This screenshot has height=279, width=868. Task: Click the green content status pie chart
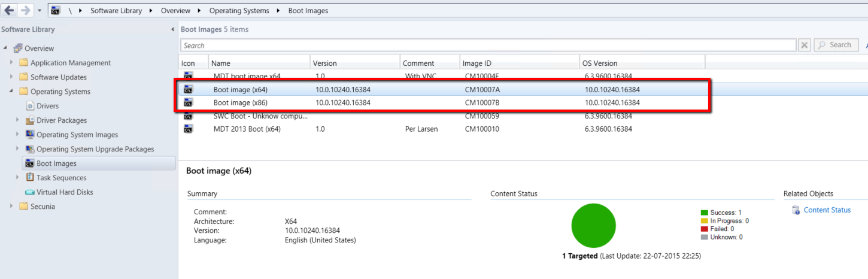[x=593, y=226]
